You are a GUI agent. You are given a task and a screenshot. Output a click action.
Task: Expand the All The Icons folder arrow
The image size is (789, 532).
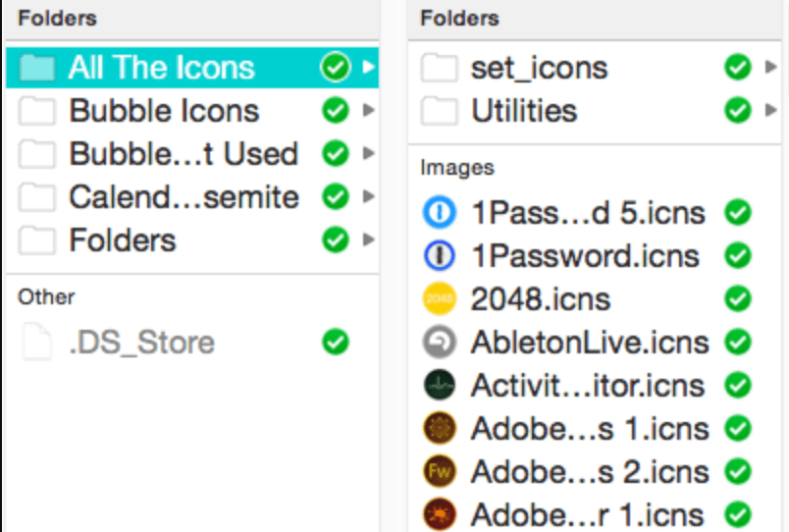(x=368, y=68)
